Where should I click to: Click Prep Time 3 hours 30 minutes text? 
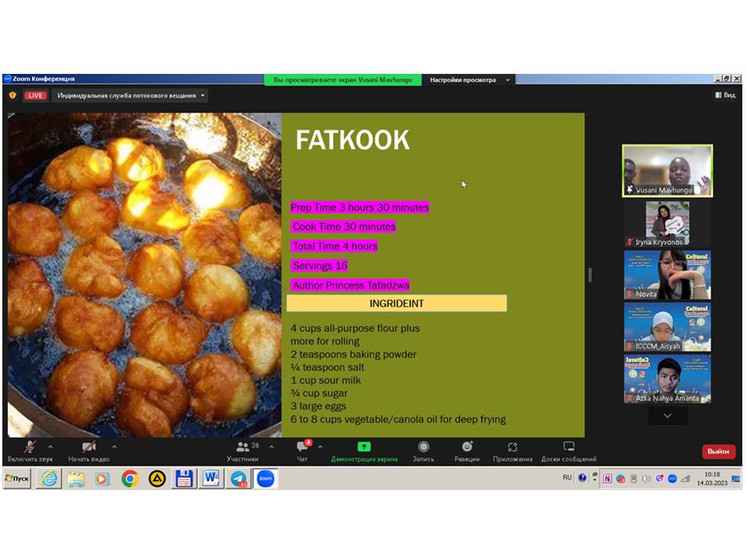click(x=359, y=207)
